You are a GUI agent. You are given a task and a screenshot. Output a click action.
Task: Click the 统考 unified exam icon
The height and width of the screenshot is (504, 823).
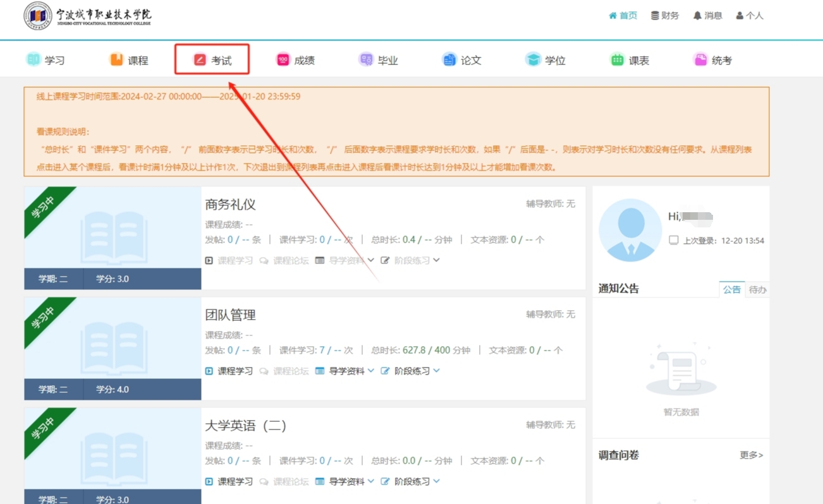[700, 60]
